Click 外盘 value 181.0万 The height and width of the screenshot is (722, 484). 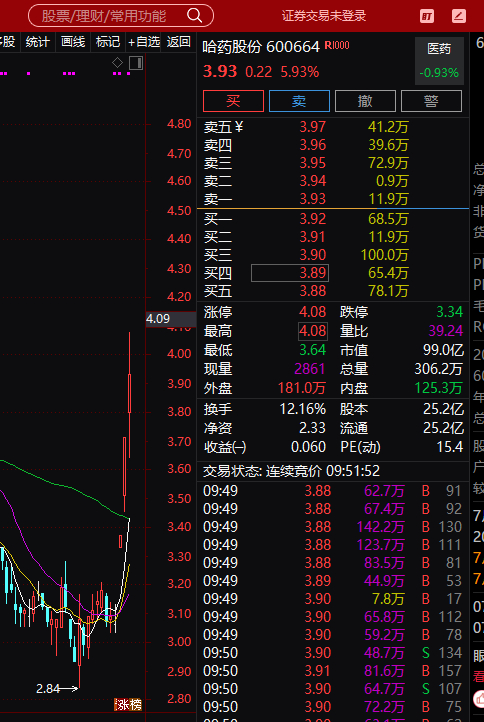tap(302, 388)
